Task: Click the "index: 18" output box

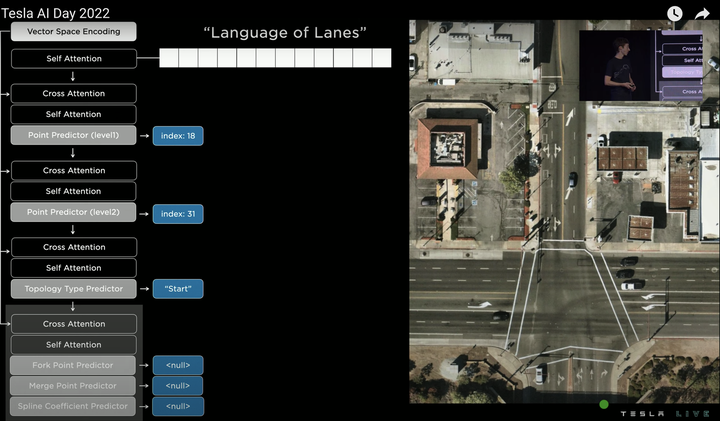Action: point(178,136)
